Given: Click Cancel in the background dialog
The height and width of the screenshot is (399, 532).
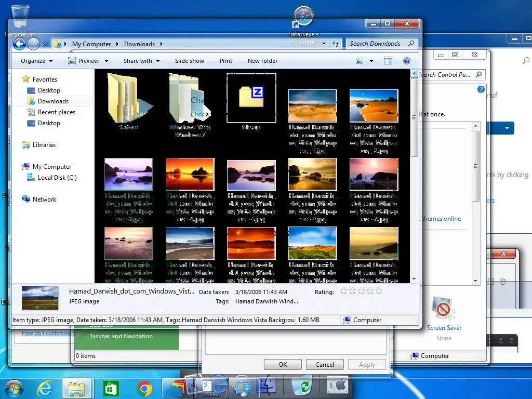Looking at the screenshot, I should tap(325, 364).
